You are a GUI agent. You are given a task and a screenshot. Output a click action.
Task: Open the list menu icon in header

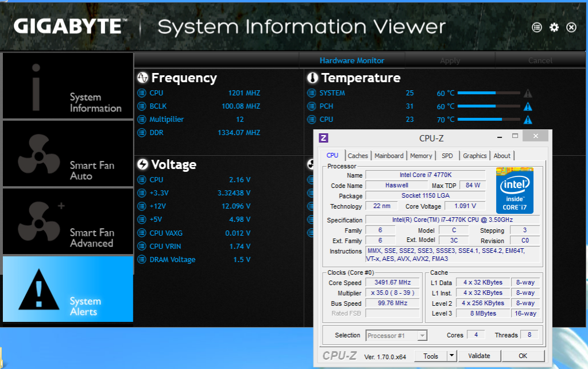pyautogui.click(x=537, y=27)
